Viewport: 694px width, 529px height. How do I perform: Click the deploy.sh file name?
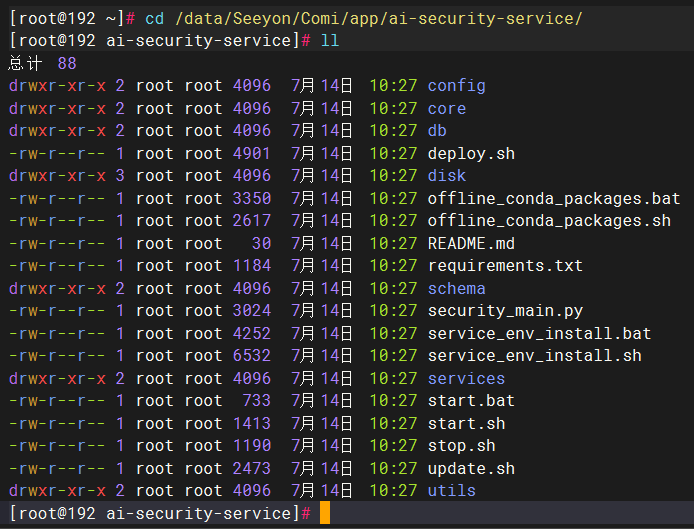point(471,153)
